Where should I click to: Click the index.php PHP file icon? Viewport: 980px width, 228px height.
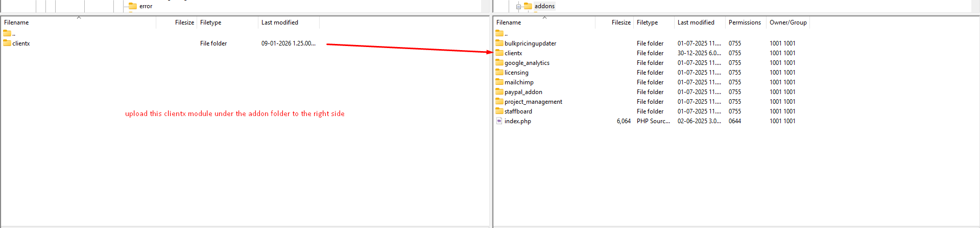(x=499, y=121)
